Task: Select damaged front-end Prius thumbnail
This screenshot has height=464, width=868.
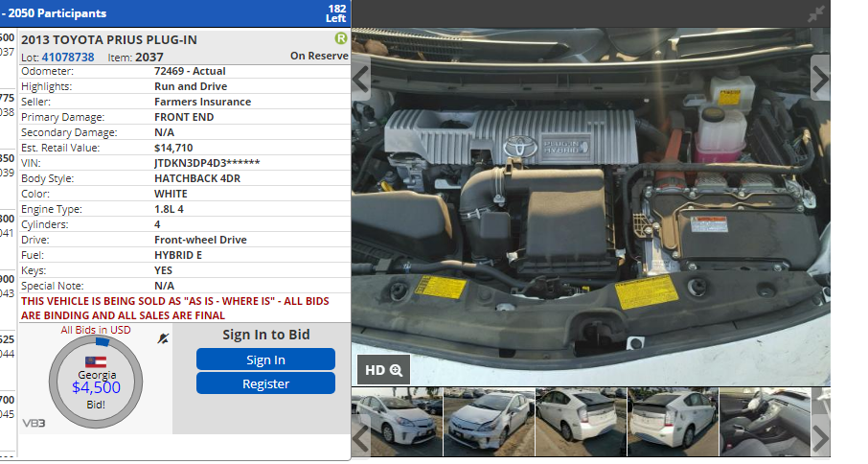Action: pos(490,422)
